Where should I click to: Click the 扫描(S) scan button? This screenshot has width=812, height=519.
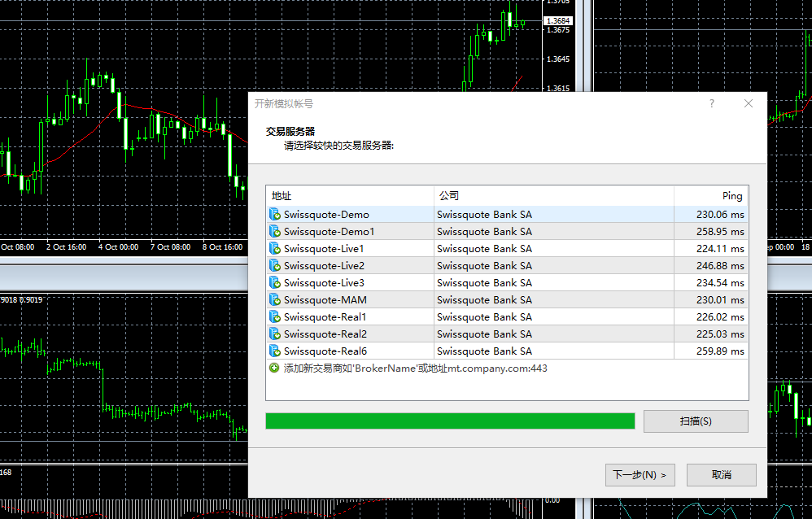696,421
